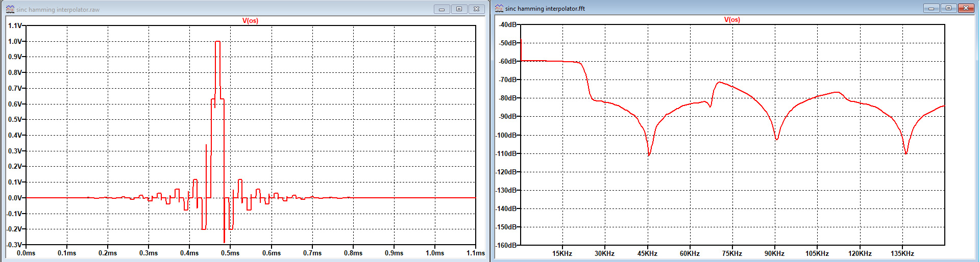Screen dimensions: 980x262
Task: Click the sinc hamming interpolator.fft title bar
Action: tap(734, 8)
